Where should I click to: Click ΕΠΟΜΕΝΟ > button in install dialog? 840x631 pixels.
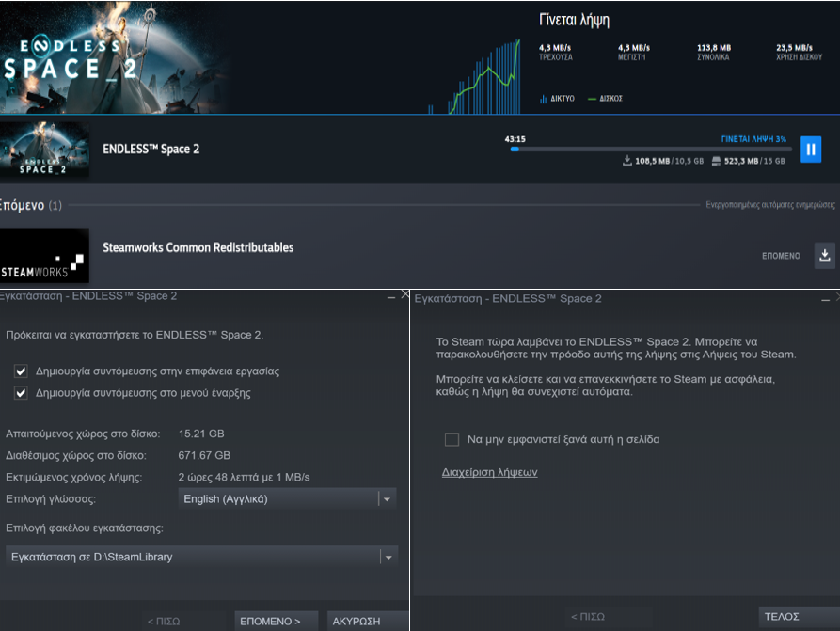(x=276, y=622)
